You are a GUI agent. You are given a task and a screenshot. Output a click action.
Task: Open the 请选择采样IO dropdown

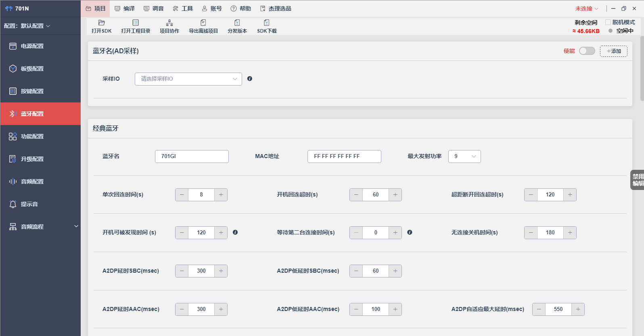click(188, 79)
